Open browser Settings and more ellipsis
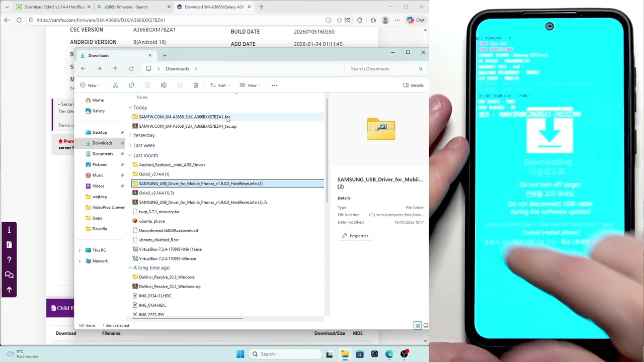The height and width of the screenshot is (362, 644). [x=397, y=20]
